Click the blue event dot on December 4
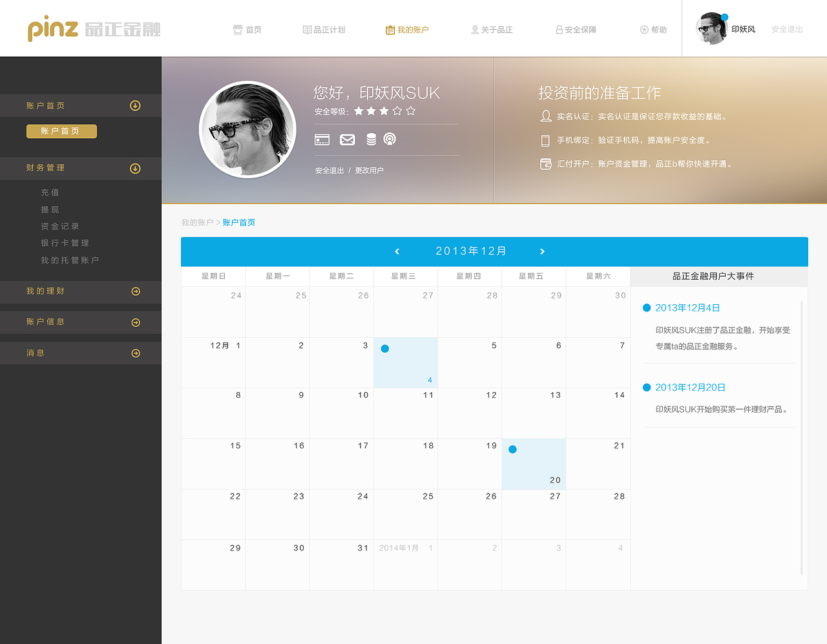This screenshot has height=644, width=827. click(x=385, y=349)
